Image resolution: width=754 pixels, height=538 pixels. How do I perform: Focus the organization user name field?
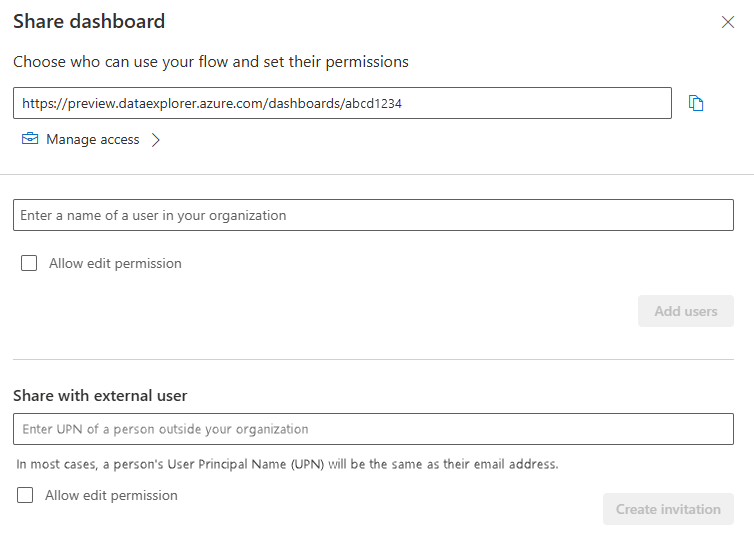click(373, 215)
